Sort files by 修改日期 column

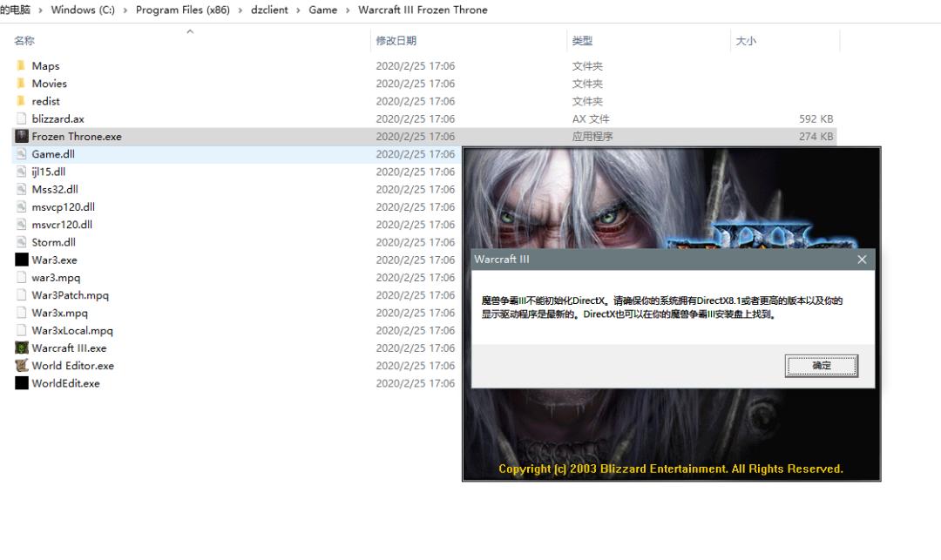[396, 41]
